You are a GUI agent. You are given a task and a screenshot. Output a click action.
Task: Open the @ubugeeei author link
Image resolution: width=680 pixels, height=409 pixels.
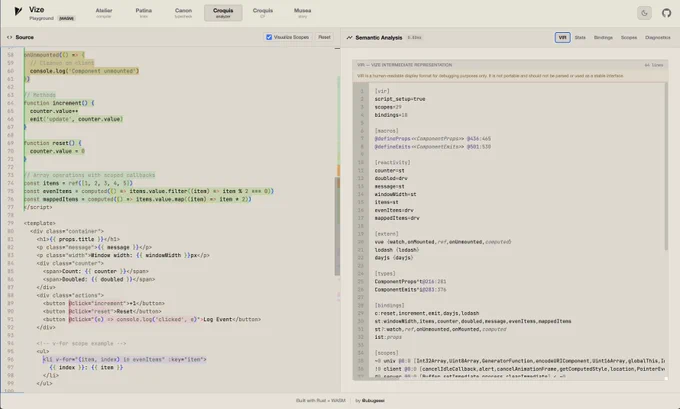coord(373,401)
